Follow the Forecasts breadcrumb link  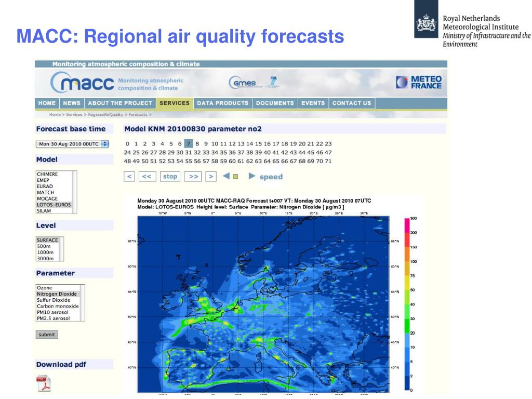[x=138, y=115]
